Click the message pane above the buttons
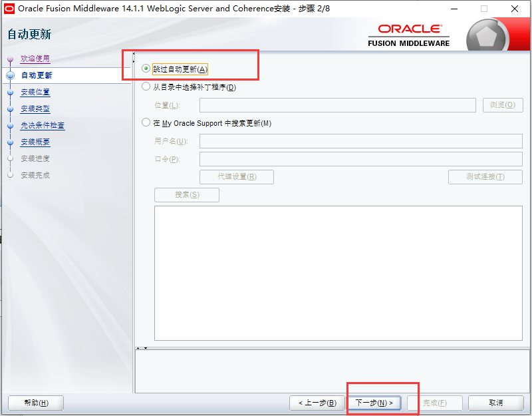Image resolution: width=532 pixels, height=416 pixels. (x=332, y=371)
